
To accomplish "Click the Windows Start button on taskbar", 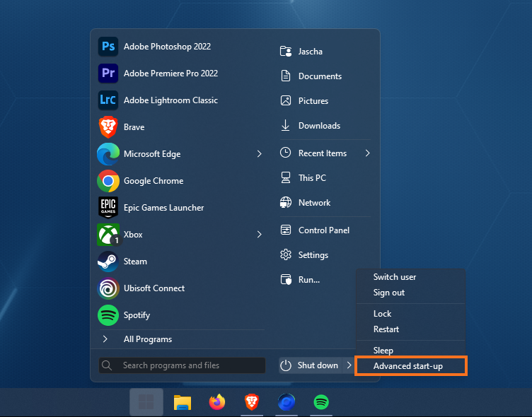I will [146, 402].
